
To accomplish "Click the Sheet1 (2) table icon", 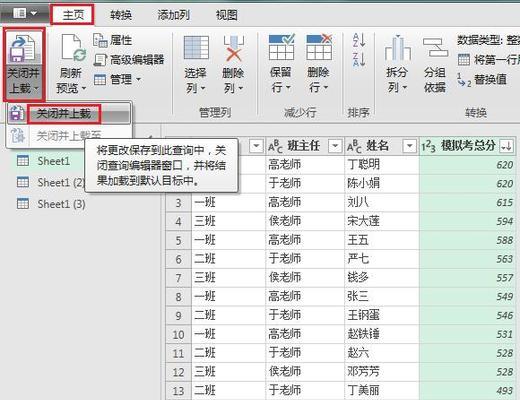I will coord(23,182).
